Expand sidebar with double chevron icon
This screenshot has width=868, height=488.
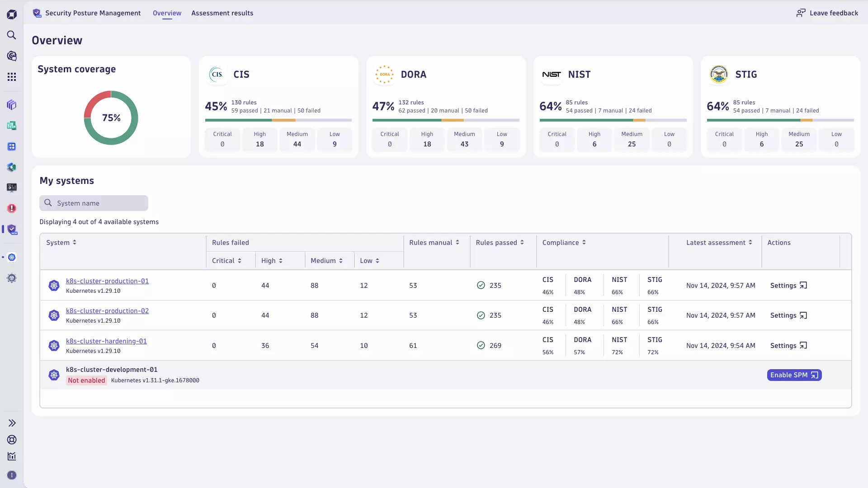(x=12, y=423)
